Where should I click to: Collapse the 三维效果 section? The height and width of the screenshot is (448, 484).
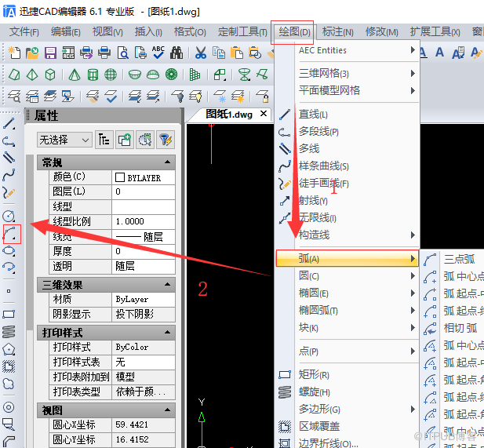(168, 284)
